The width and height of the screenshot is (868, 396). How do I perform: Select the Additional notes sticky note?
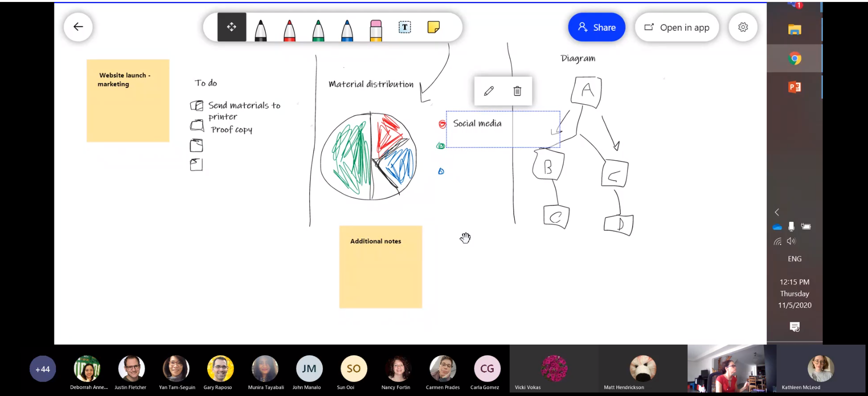(381, 267)
